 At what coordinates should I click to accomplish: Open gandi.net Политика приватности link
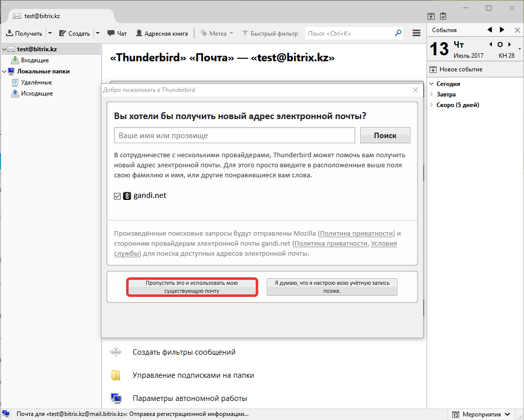click(331, 243)
